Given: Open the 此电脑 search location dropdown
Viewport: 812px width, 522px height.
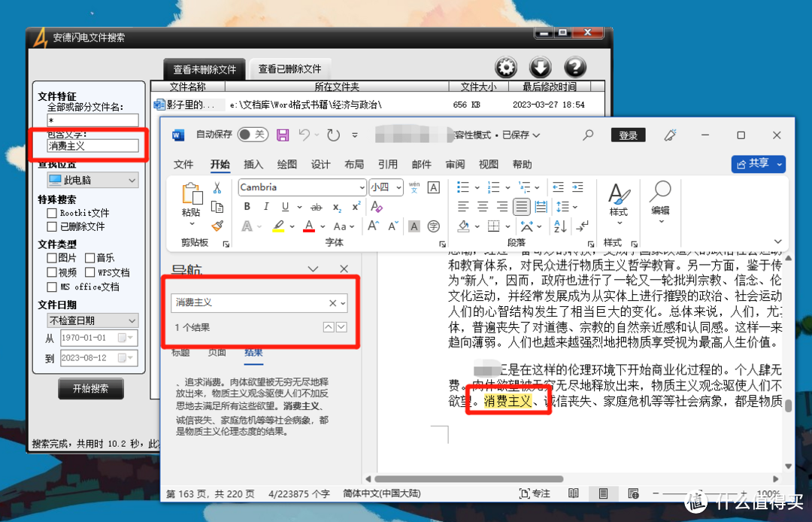Looking at the screenshot, I should click(92, 181).
